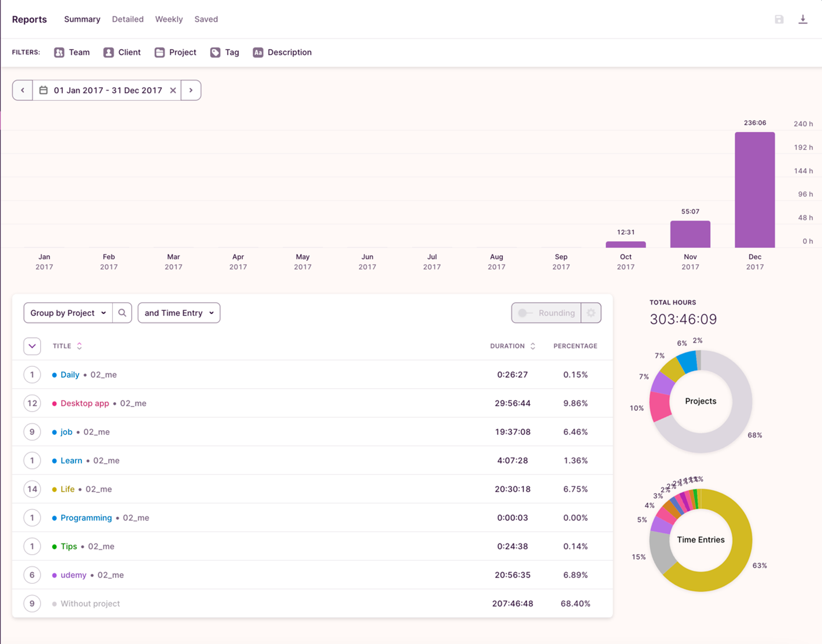Click the Reports heading
Viewport: 822px width, 644px height.
click(29, 19)
